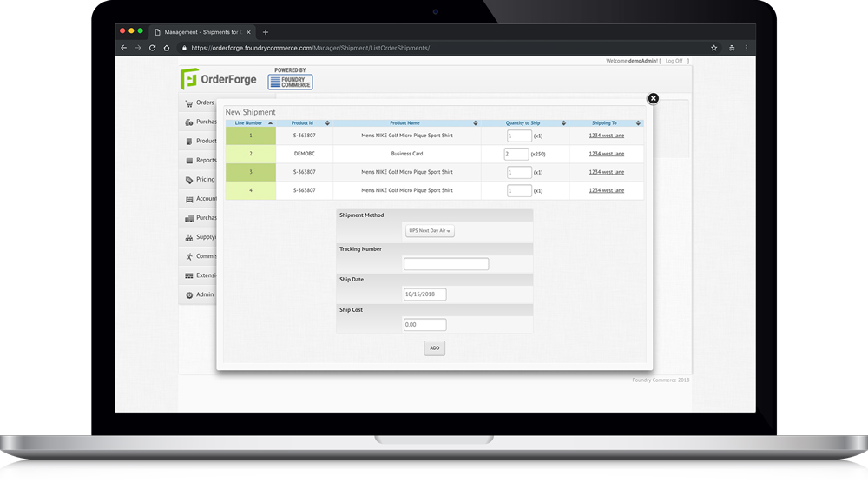Bookmark page with the star icon
The image size is (868, 483).
pyautogui.click(x=713, y=48)
